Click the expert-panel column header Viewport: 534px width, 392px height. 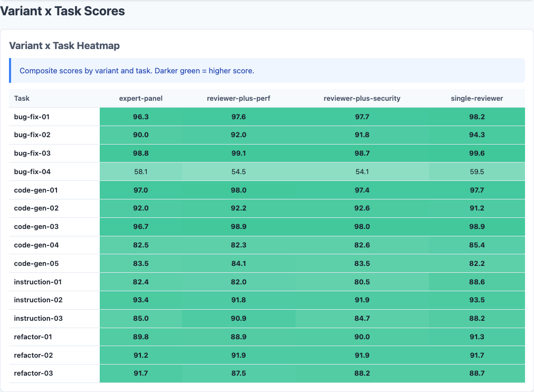pyautogui.click(x=141, y=98)
